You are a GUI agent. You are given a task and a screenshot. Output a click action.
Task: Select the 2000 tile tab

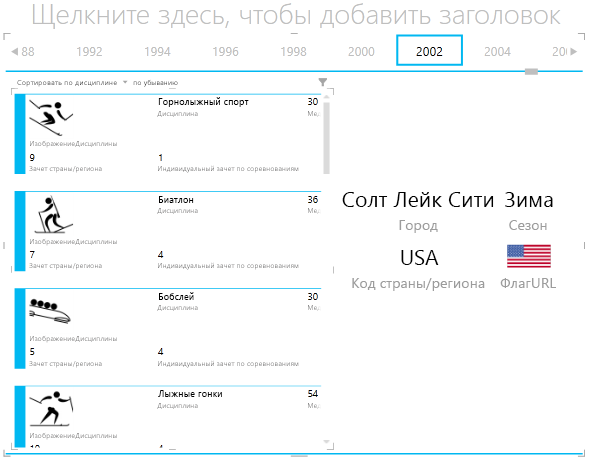coord(361,51)
